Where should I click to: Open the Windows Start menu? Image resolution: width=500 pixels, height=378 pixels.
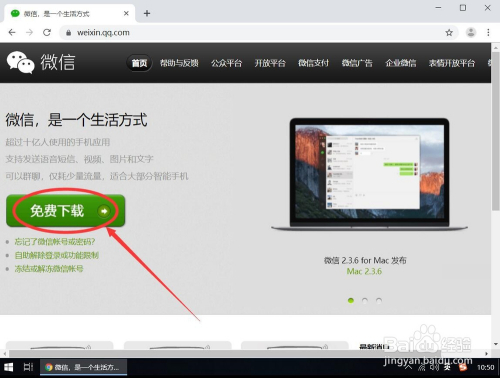(9, 367)
